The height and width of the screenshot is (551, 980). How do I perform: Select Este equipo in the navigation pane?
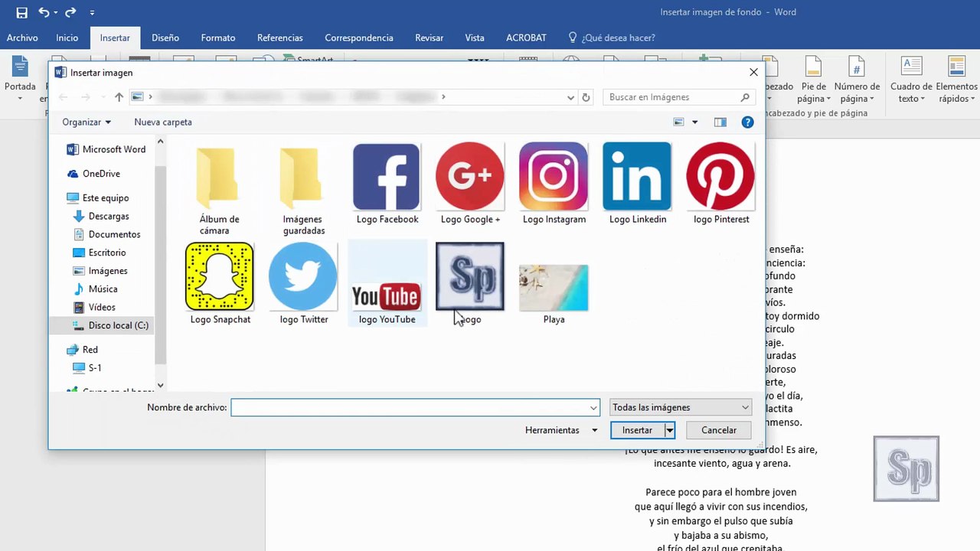click(97, 198)
